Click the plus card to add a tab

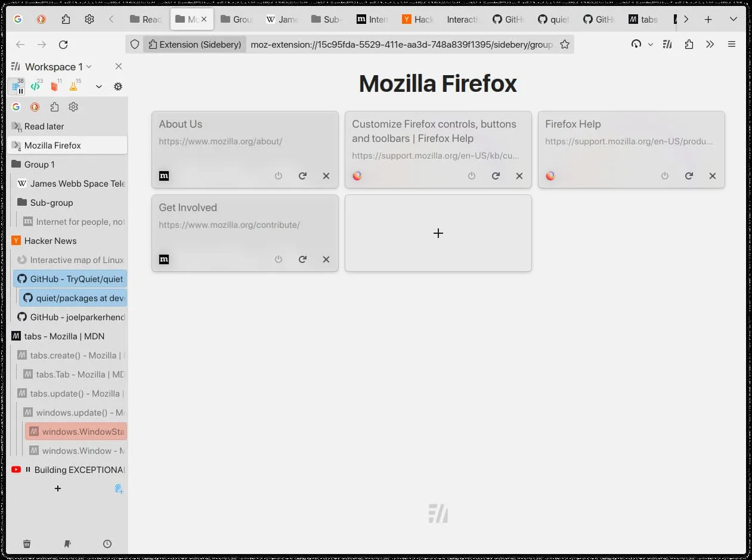(x=438, y=233)
